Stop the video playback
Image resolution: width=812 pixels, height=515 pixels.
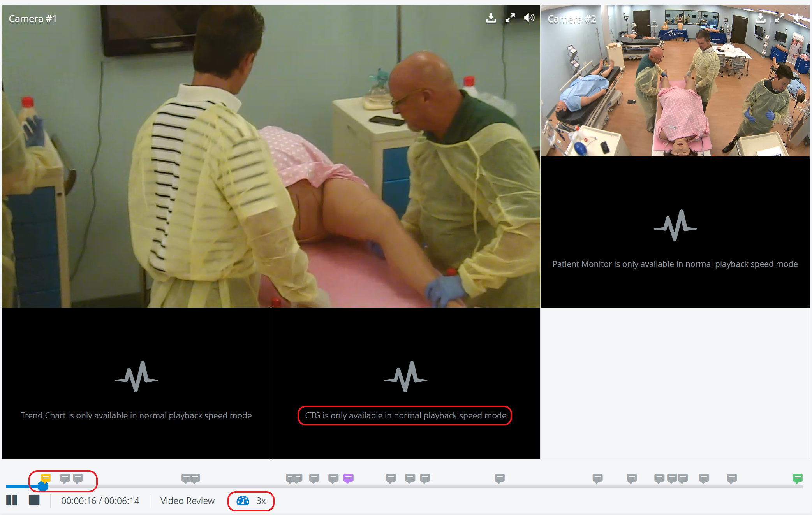(34, 500)
